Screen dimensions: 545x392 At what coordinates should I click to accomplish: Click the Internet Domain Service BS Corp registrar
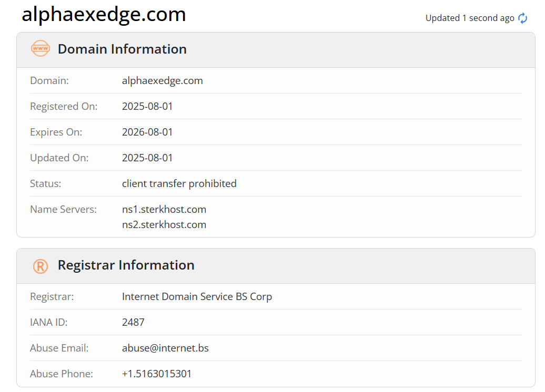point(197,296)
